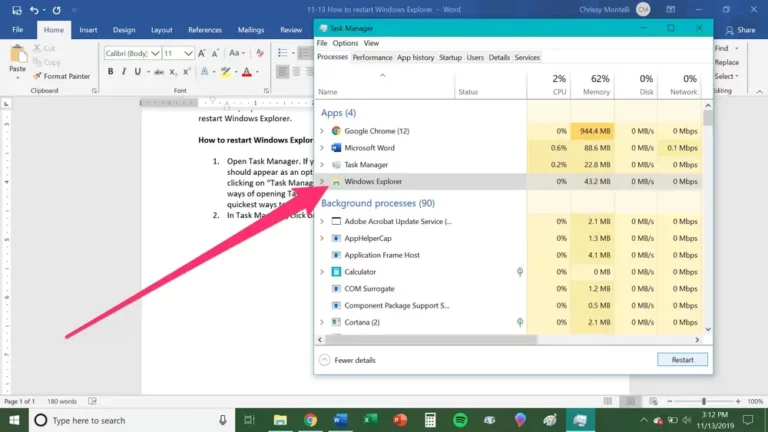Screen dimensions: 768x432
Task: Open the Windows Start menu
Action: pyautogui.click(x=14, y=420)
